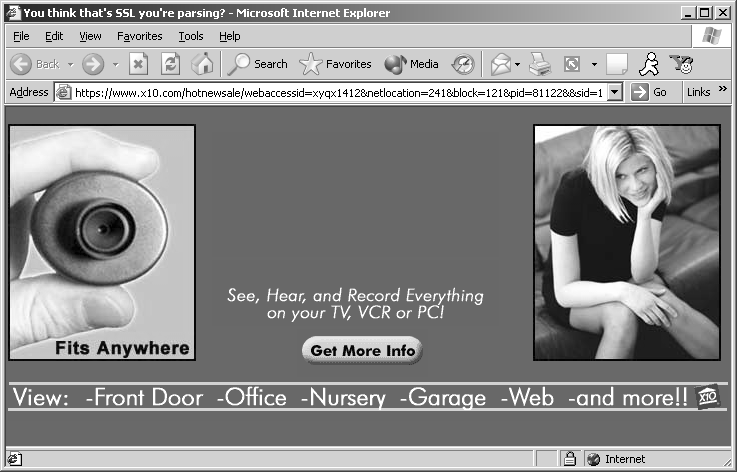Stop page loading with the Stop icon
Viewport: 737px width, 472px height.
tap(138, 64)
